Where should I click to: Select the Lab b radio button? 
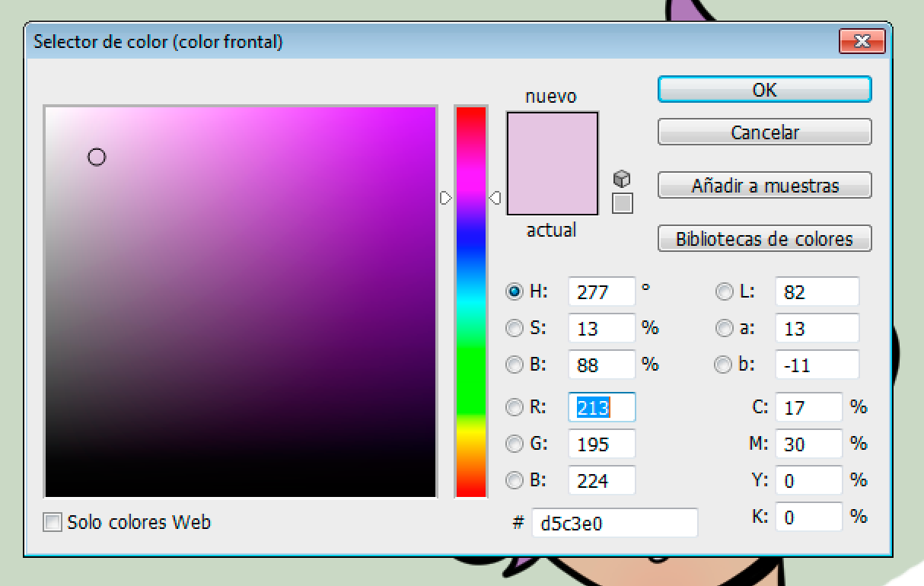point(723,365)
